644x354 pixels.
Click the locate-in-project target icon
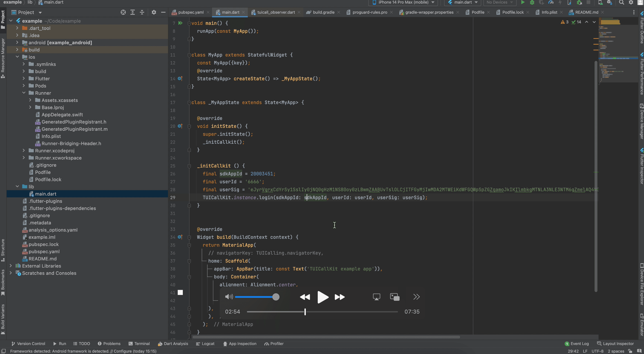[123, 12]
